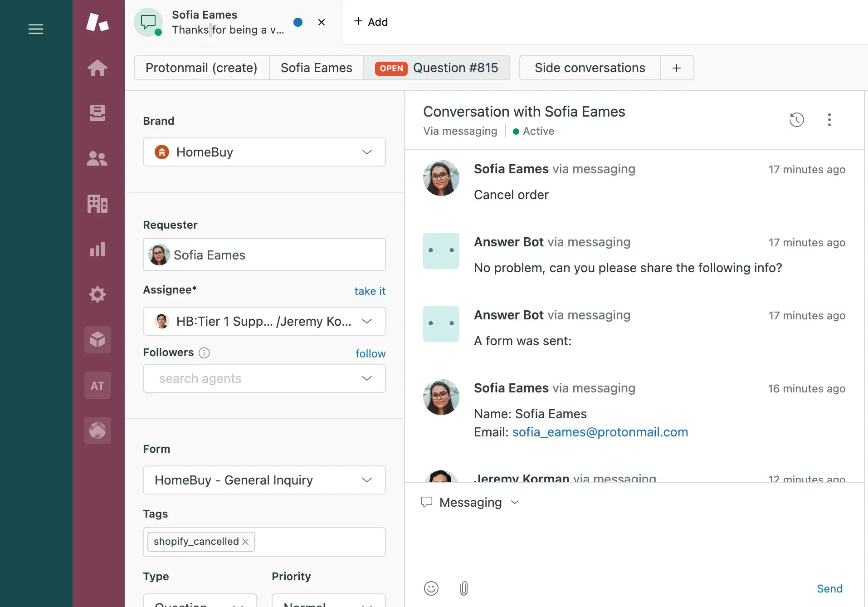The width and height of the screenshot is (868, 607).
Task: Expand the Assignee HB:Tier 1 Support dropdown
Action: (x=264, y=321)
